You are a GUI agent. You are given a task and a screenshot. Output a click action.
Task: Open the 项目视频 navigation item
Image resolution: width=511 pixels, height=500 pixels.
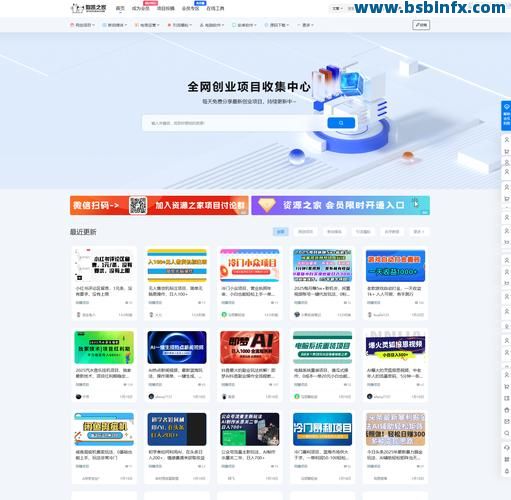166,8
